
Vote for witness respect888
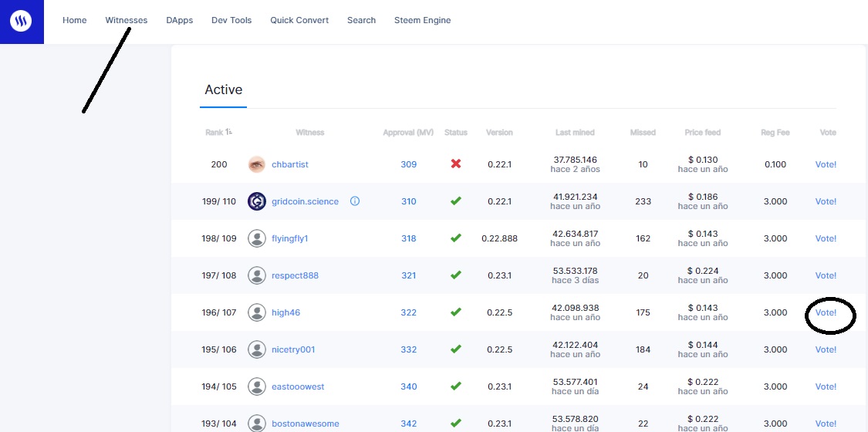tap(826, 275)
